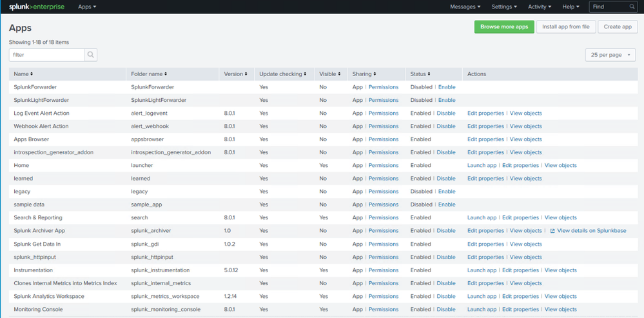
Task: Sort the list by Version
Action: click(x=236, y=74)
